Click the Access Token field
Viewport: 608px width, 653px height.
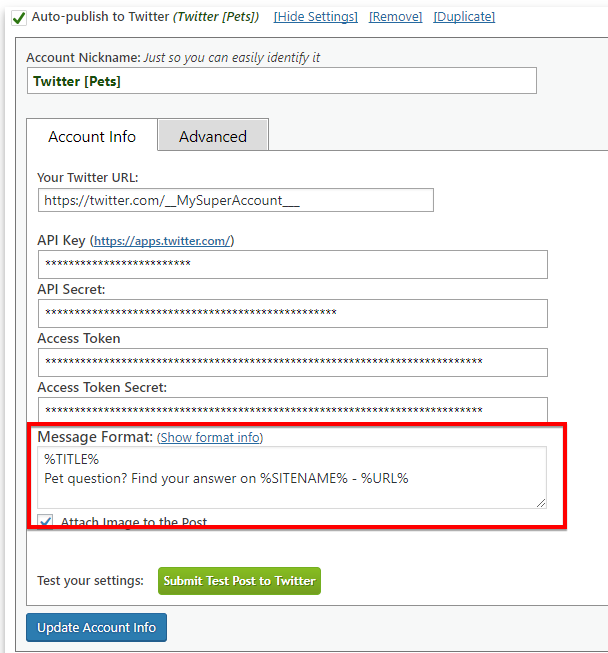pos(292,362)
